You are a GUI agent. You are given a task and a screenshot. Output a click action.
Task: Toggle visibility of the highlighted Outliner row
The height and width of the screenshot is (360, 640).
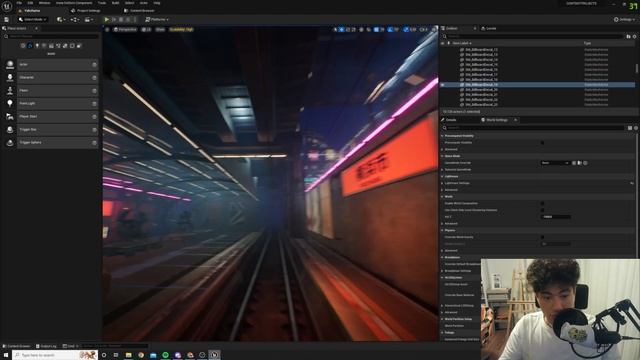(442, 84)
